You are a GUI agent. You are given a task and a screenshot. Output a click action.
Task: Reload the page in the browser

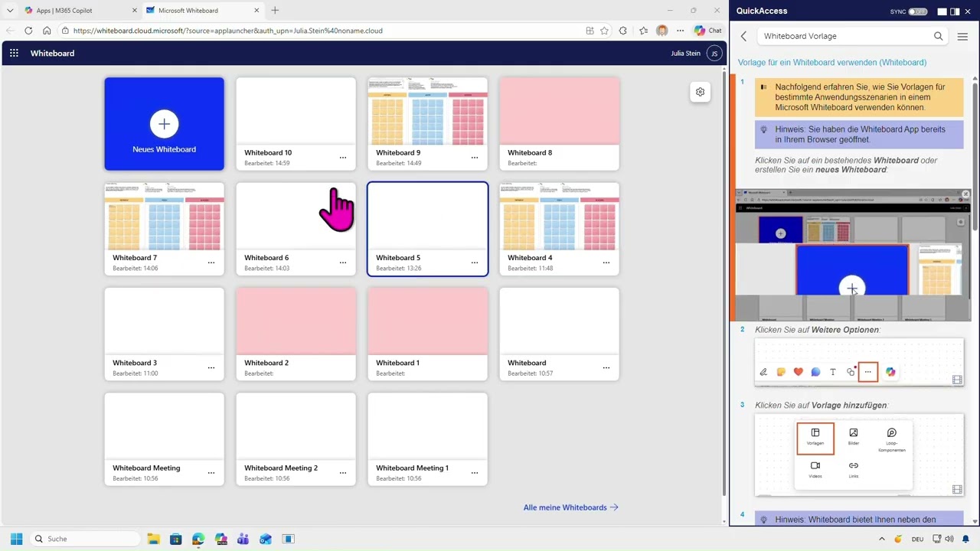click(28, 31)
